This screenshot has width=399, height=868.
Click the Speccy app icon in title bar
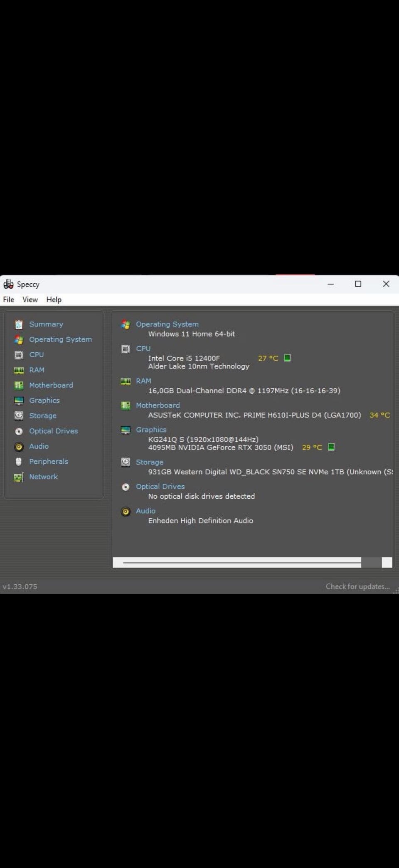(x=8, y=284)
